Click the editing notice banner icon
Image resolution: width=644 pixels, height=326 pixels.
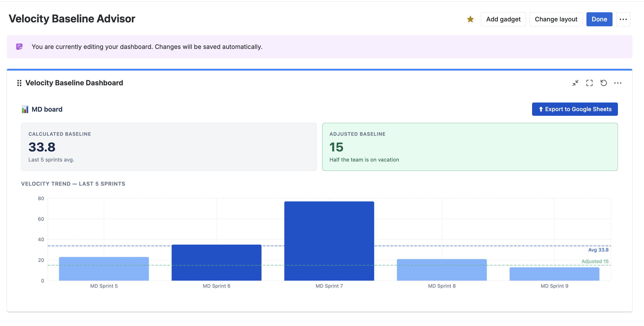[x=19, y=47]
